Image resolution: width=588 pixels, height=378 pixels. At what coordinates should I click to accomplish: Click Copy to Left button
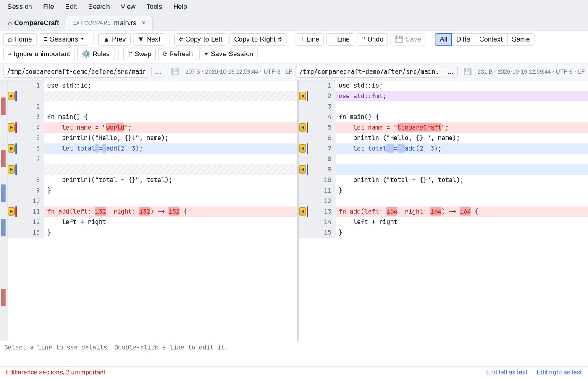point(201,39)
